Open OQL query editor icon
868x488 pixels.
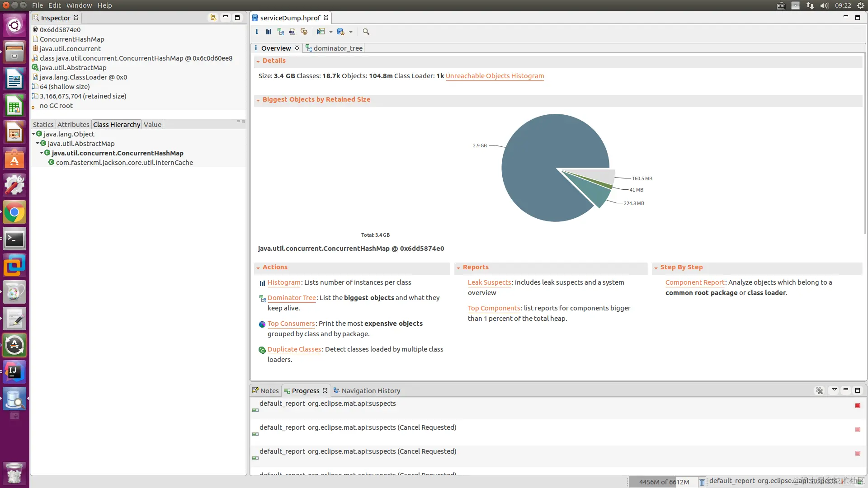click(292, 32)
